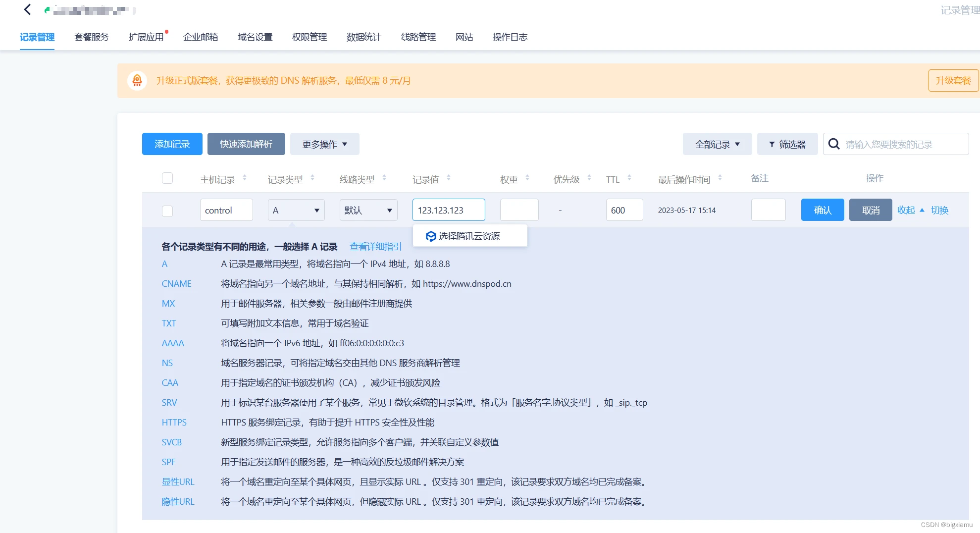Screen dimensions: 980x533
Task: Select the SRV record type entry
Action: pyautogui.click(x=169, y=403)
